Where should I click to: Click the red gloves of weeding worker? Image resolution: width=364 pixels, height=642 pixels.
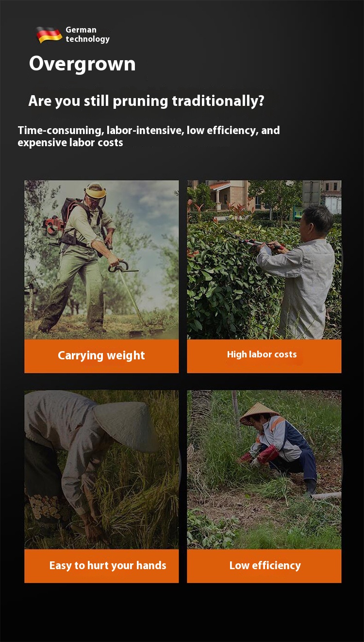point(262,456)
